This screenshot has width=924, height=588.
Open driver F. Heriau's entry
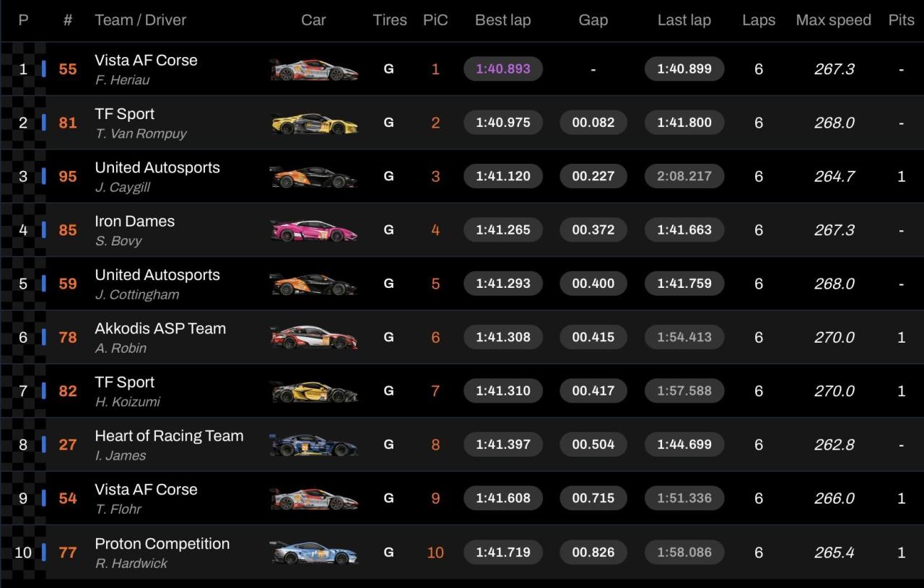click(122, 80)
